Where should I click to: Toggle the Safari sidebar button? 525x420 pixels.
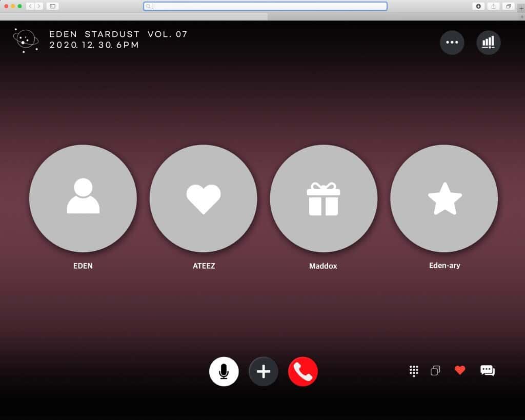click(52, 6)
